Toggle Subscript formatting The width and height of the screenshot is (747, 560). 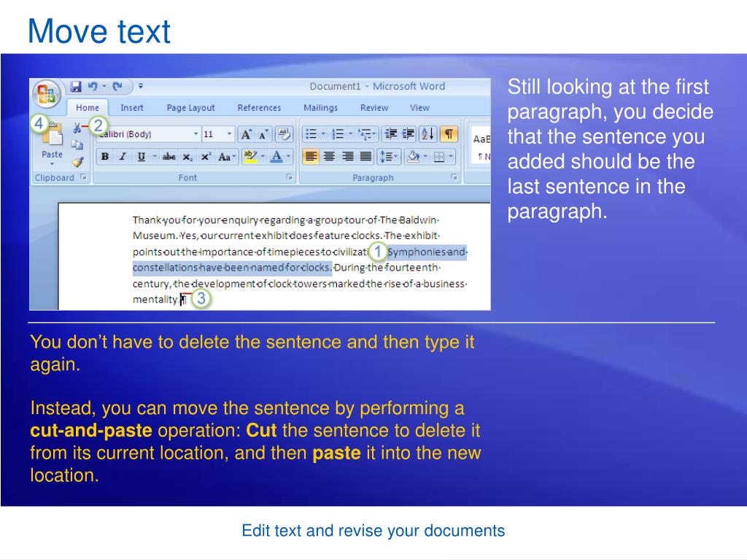coord(187,157)
